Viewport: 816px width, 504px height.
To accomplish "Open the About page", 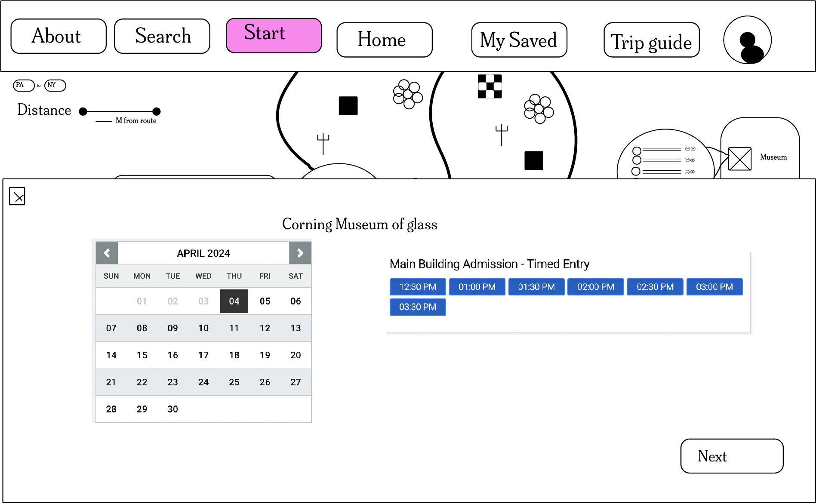I will (x=59, y=36).
